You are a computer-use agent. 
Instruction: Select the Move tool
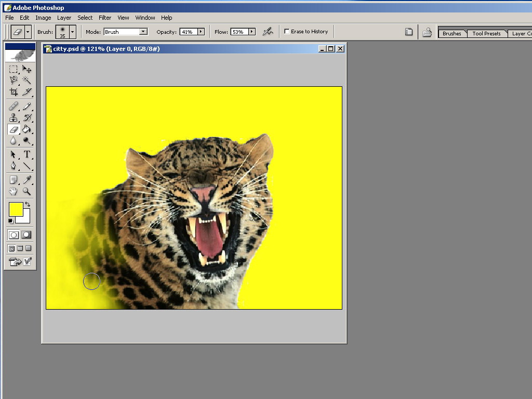coord(26,69)
